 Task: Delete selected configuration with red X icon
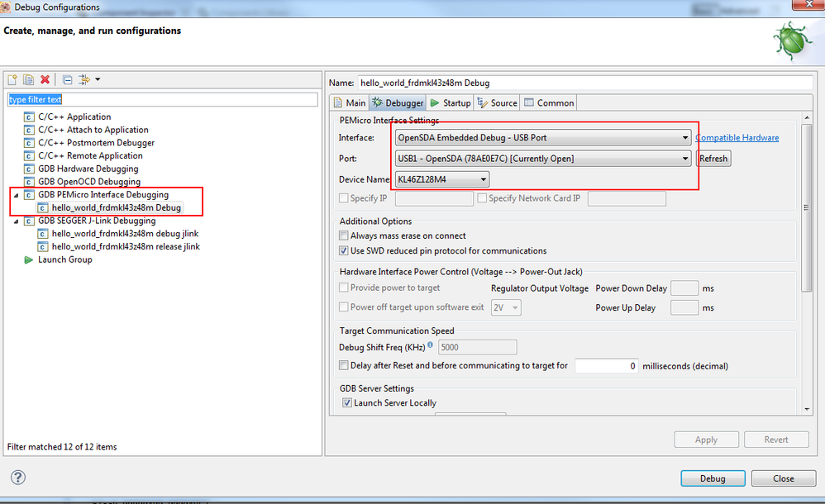(45, 79)
